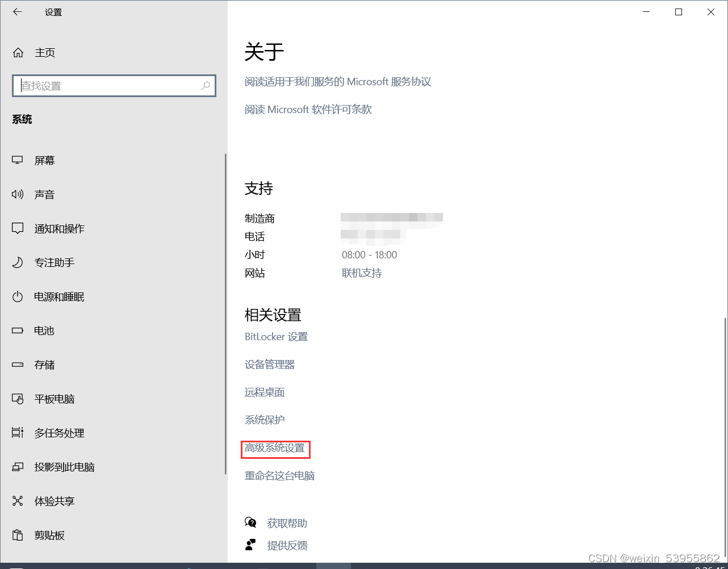Click 提供反馈 link text
Image resolution: width=728 pixels, height=569 pixels.
coord(287,546)
